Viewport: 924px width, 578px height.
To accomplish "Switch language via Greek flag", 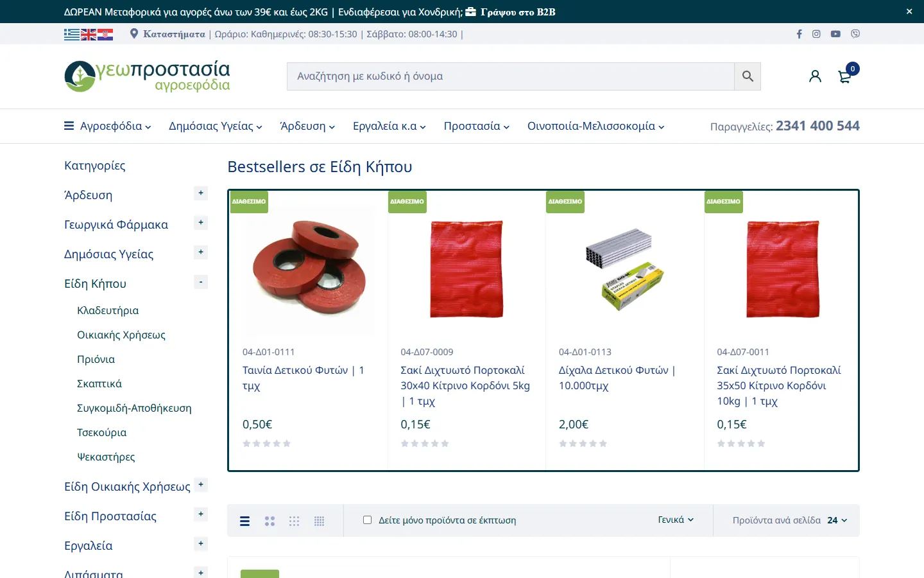I will pos(72,34).
